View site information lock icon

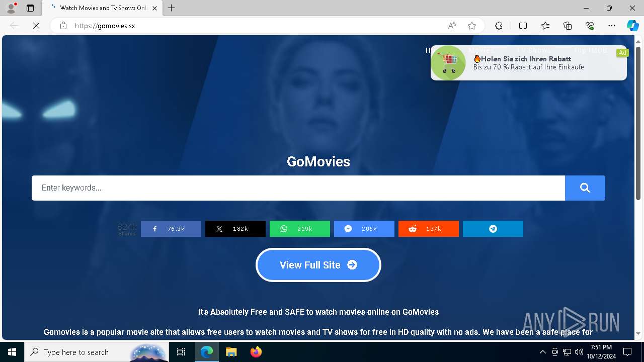click(x=63, y=26)
